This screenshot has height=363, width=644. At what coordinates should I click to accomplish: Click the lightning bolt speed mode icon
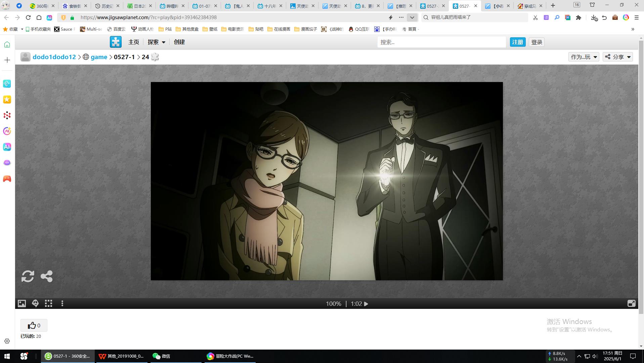tap(391, 17)
